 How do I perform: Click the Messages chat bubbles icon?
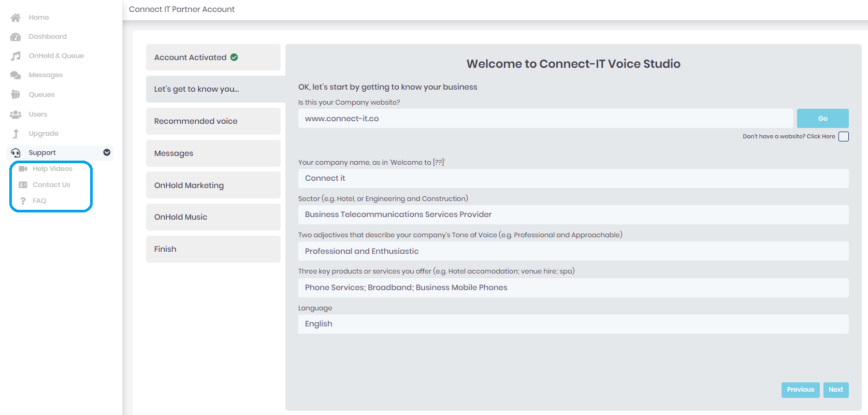pos(16,75)
